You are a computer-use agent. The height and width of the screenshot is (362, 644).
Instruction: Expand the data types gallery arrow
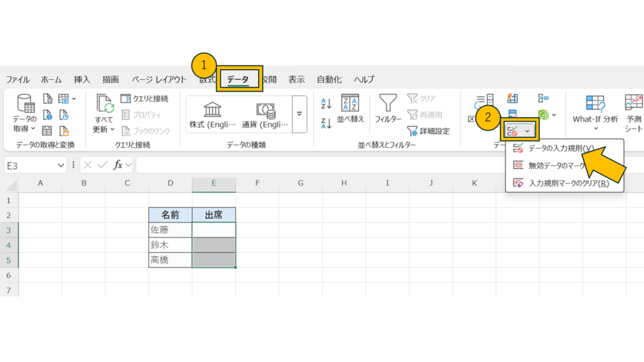tap(299, 114)
